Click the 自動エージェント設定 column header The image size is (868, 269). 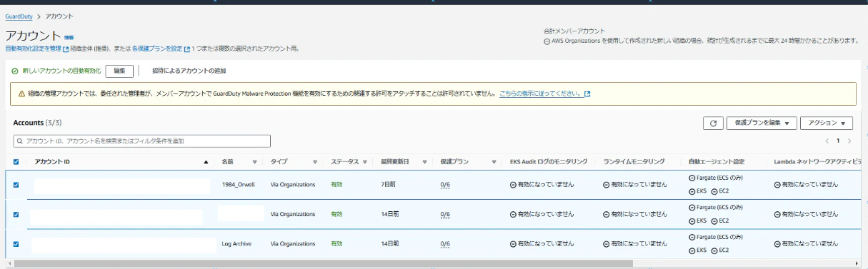pyautogui.click(x=717, y=162)
